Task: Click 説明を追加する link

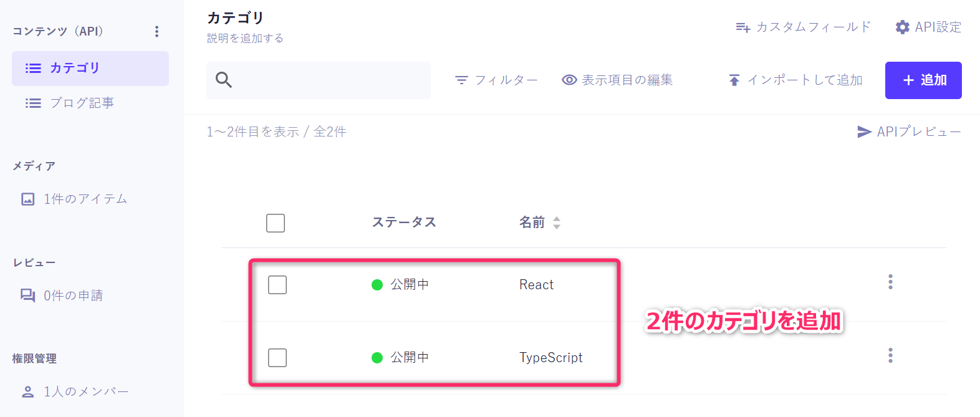Action: (245, 38)
